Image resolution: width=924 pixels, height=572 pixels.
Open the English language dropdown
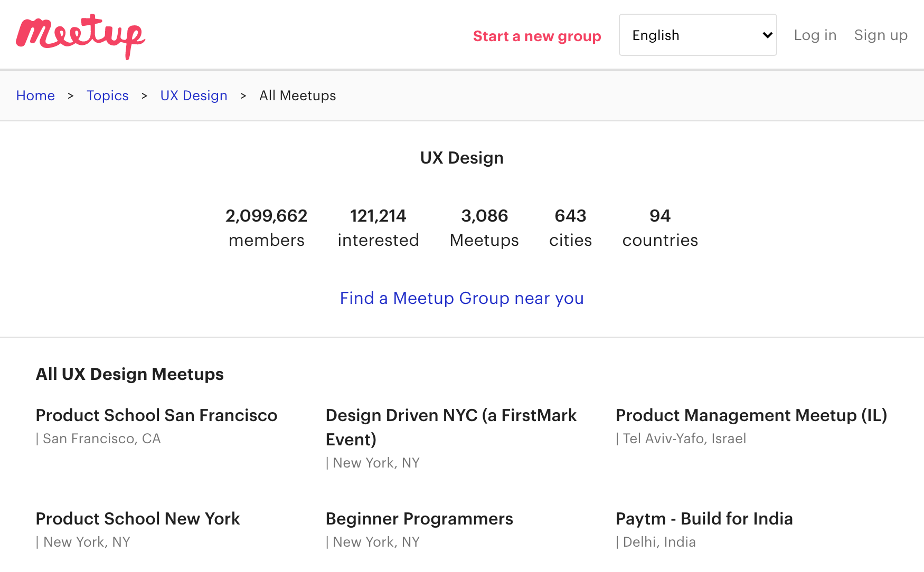pyautogui.click(x=697, y=35)
